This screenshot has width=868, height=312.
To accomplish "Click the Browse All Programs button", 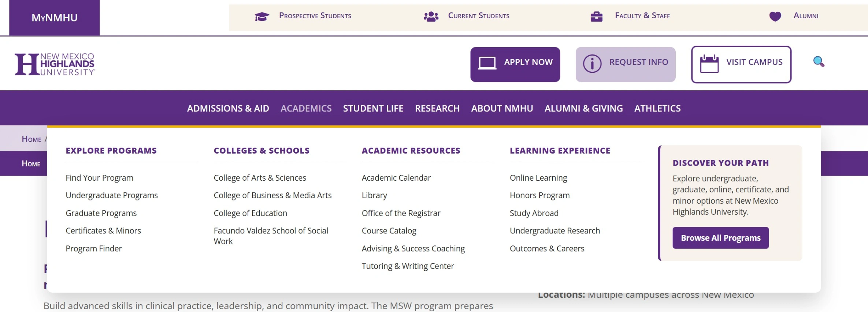I will 720,238.
